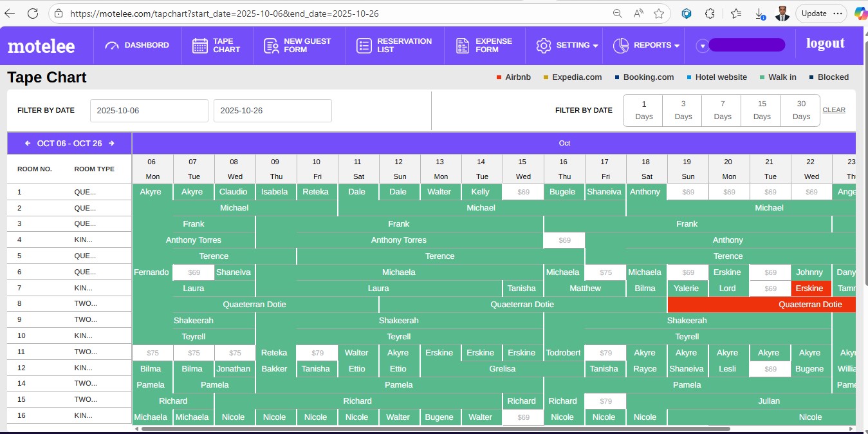Click the end date field 2025-10-26
This screenshot has width=868, height=434.
coord(272,111)
